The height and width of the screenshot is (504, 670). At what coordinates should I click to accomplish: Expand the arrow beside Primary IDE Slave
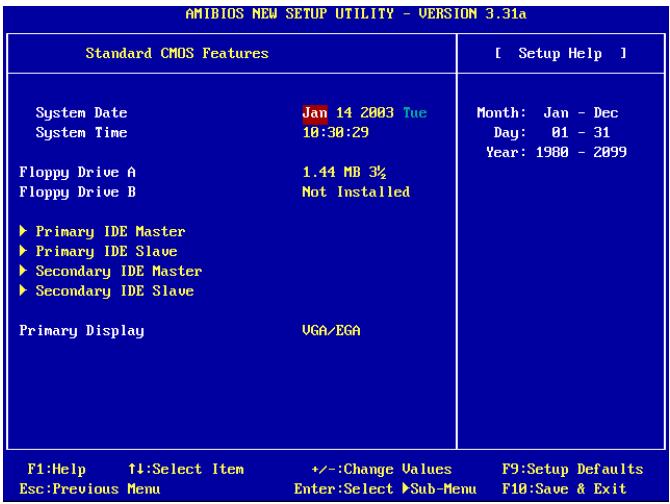[x=23, y=251]
